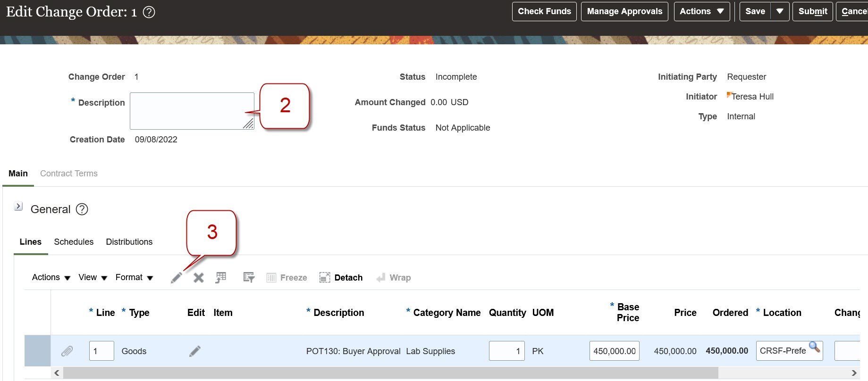Switch to the Contract Terms tab
This screenshot has height=381, width=868.
click(69, 174)
